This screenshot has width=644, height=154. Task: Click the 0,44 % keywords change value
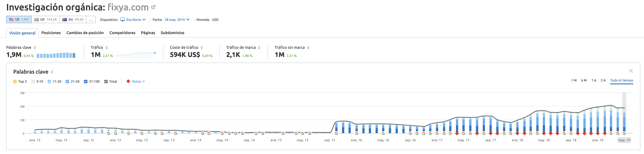[28, 56]
